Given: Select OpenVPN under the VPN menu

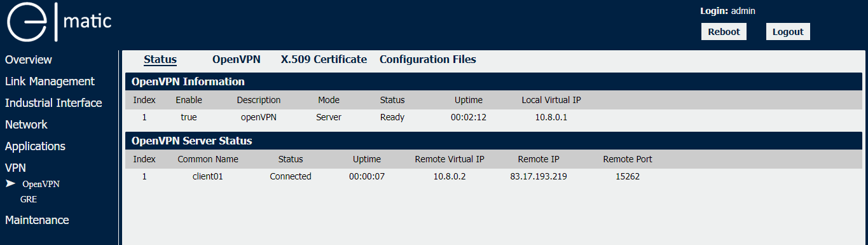Looking at the screenshot, I should pyautogui.click(x=41, y=184).
